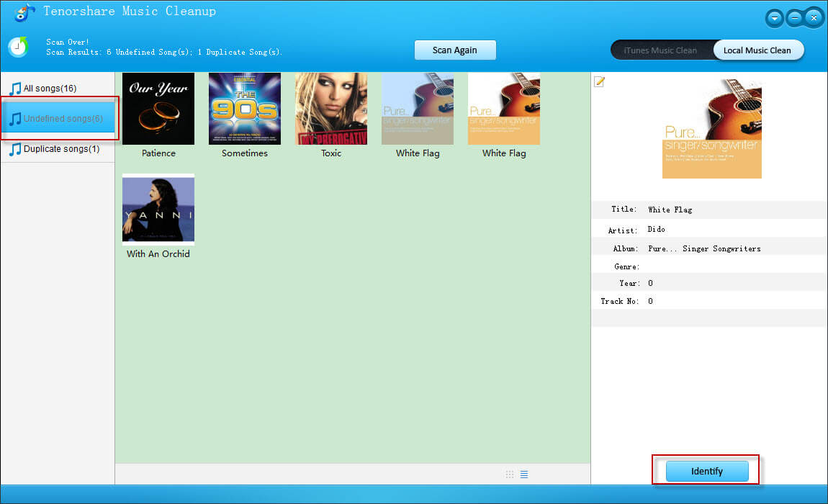Select Undefined songs(6) in sidebar
Screen dimensions: 828x504
[x=58, y=118]
